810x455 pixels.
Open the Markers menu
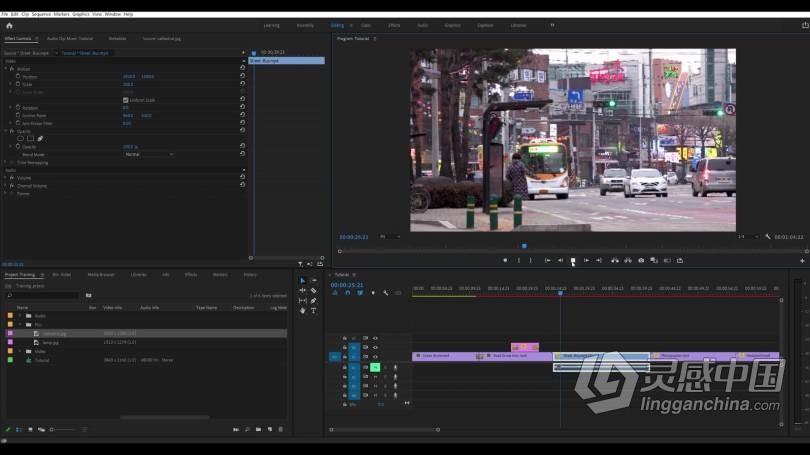pos(61,14)
